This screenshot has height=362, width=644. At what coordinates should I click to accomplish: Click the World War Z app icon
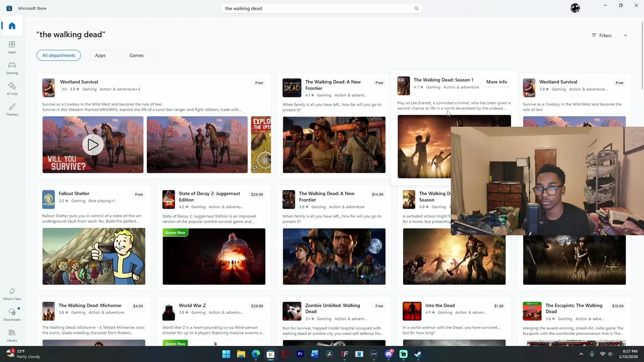169,311
